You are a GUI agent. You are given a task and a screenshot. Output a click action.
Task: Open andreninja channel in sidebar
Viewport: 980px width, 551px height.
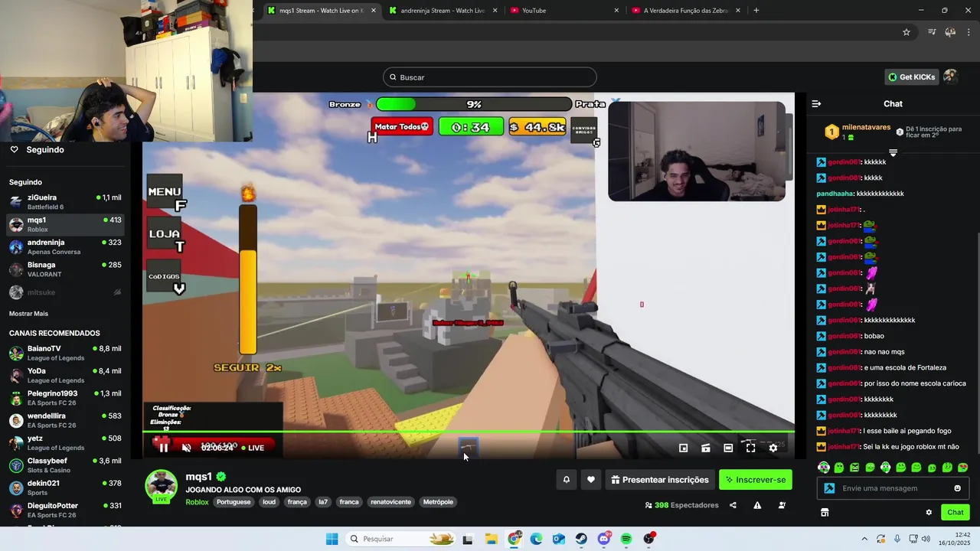point(65,247)
